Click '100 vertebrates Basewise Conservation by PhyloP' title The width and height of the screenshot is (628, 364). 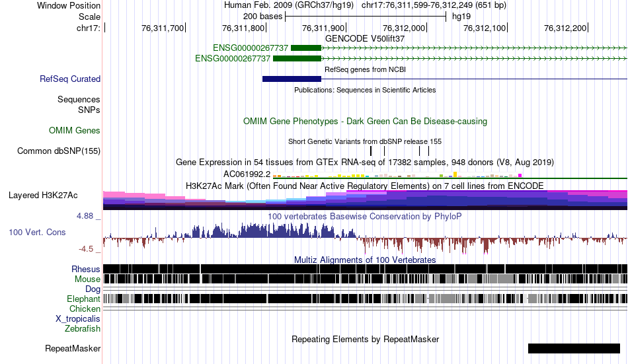coord(365,216)
